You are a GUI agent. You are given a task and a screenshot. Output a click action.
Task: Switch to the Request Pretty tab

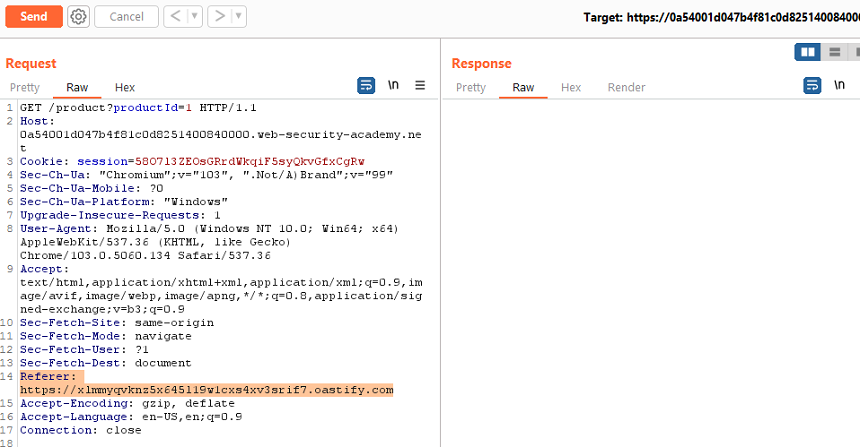point(25,88)
